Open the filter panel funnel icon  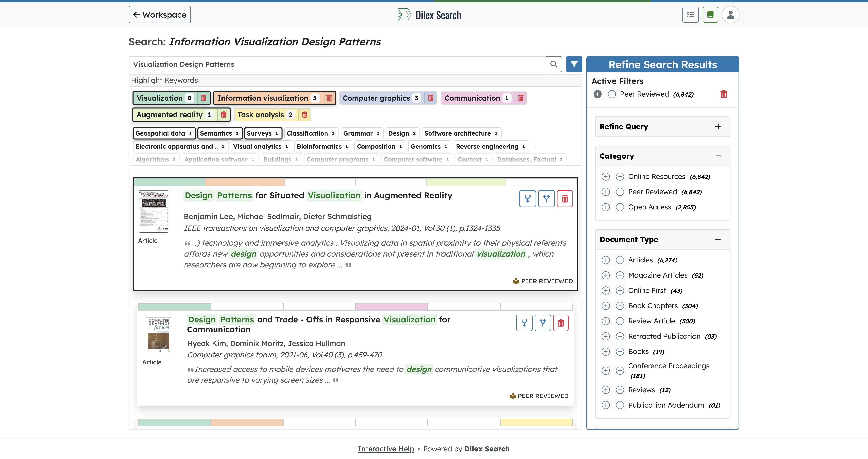pyautogui.click(x=574, y=64)
